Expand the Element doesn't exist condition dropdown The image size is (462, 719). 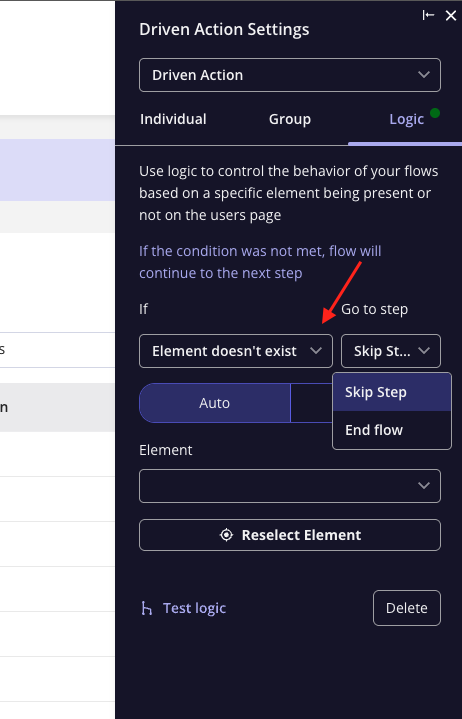tap(236, 351)
